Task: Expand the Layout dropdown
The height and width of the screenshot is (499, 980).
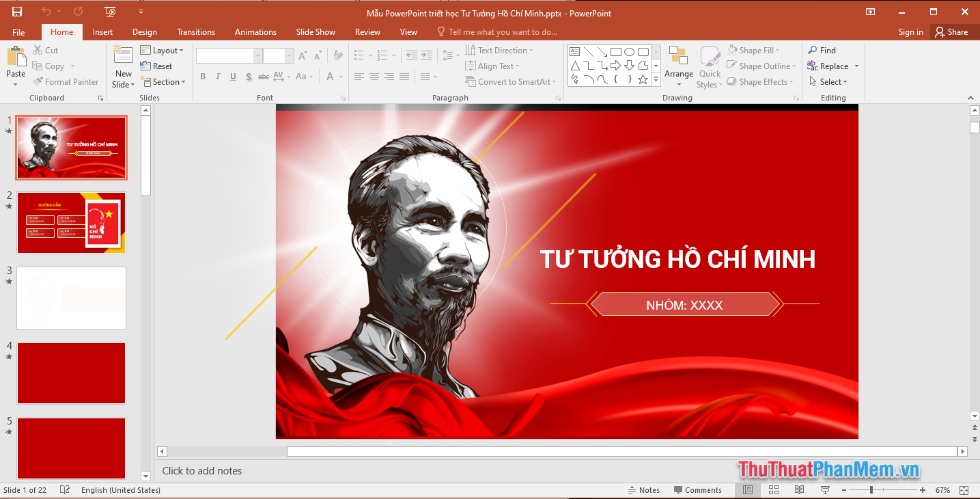Action: point(163,50)
